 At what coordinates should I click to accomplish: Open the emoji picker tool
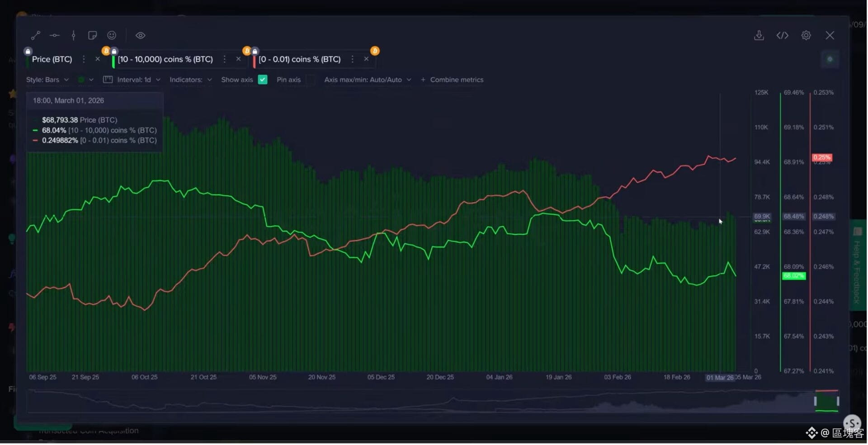[x=112, y=35]
